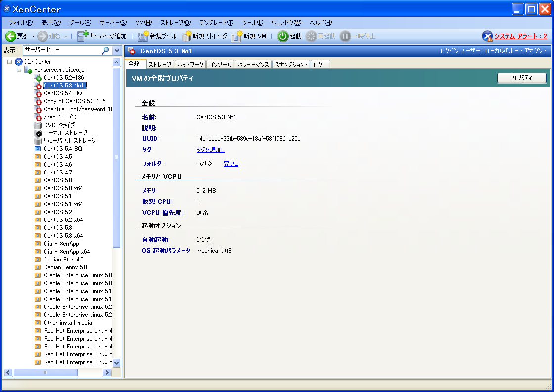This screenshot has width=554, height=392.
Task: Click the tree scroll up arrow
Action: pos(117,62)
